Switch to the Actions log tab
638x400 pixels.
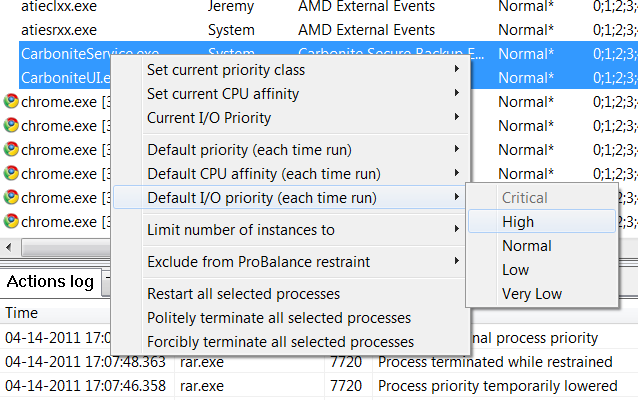[50, 282]
